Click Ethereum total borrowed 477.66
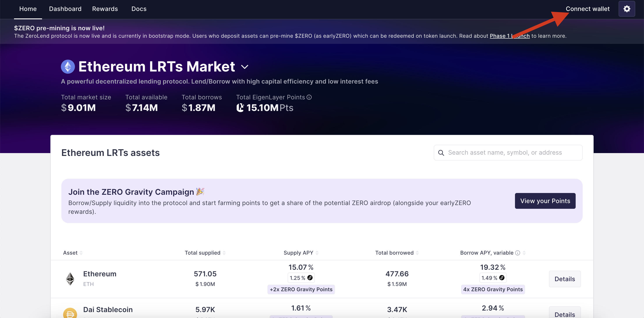 coord(397,274)
